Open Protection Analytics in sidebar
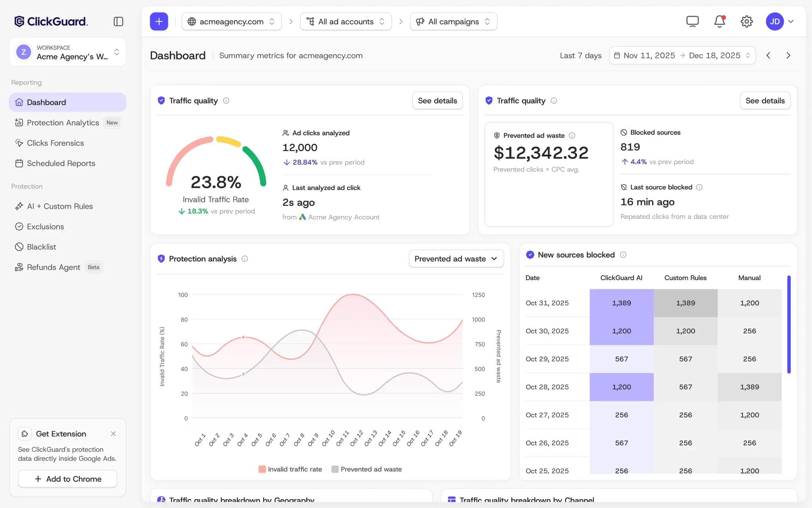Screen dimensions: 812x508 (68, 123)
